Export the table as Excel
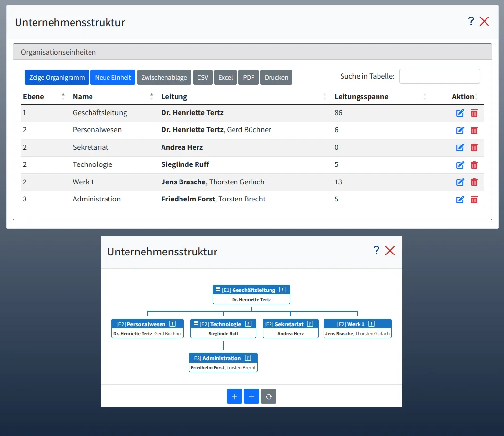 click(225, 77)
